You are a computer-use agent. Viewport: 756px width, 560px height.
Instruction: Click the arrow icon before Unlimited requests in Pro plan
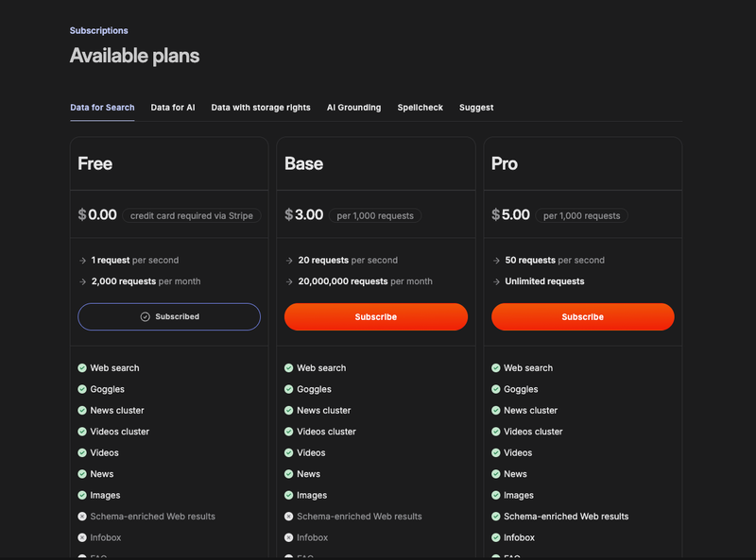[496, 280]
